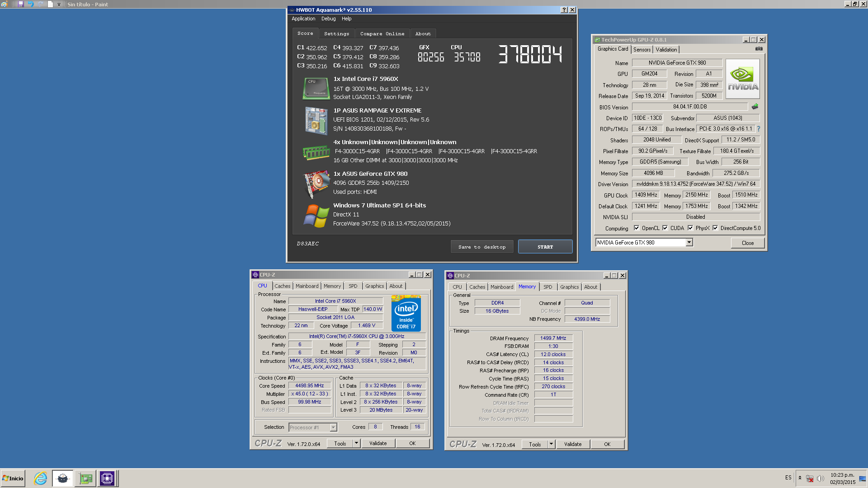Toggle the CUDA checkbox in GPU-Z
The width and height of the screenshot is (868, 488).
(665, 228)
